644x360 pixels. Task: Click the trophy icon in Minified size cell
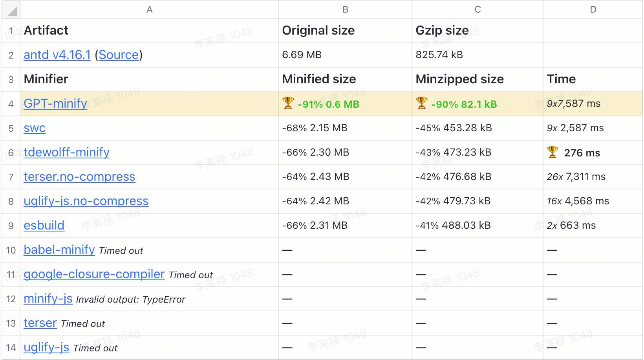pos(288,103)
